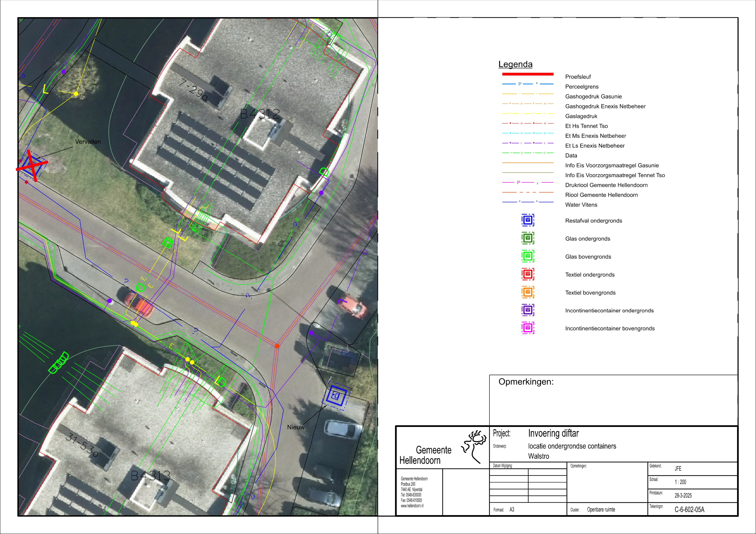Click the Legenda heading
The width and height of the screenshot is (756, 534).
(515, 64)
